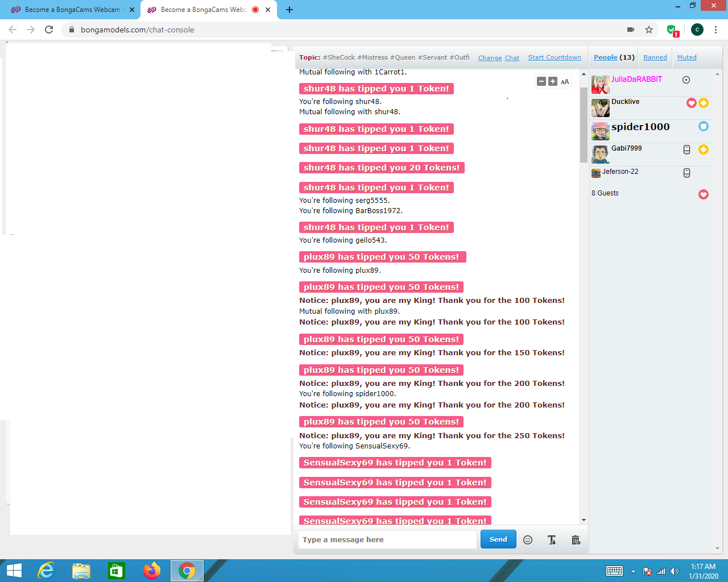Click the Change Chat topic link
This screenshot has height=582, width=728.
(x=498, y=58)
